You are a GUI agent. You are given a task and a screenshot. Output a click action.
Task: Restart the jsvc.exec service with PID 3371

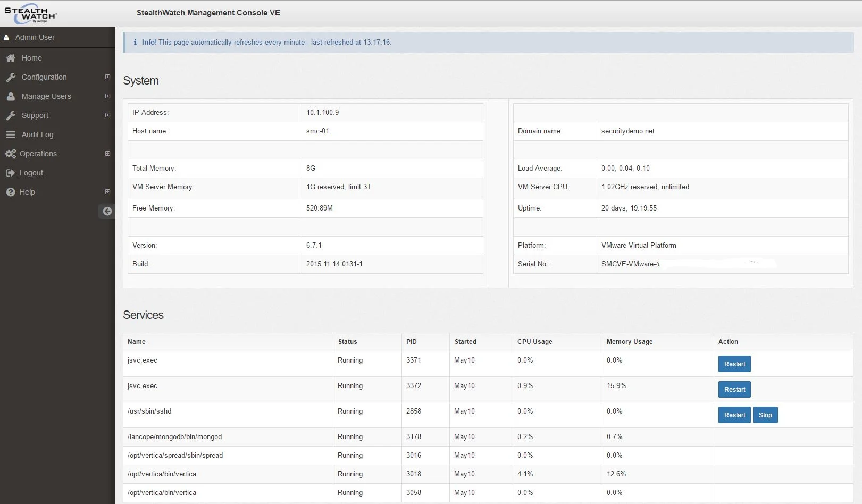[x=734, y=364]
